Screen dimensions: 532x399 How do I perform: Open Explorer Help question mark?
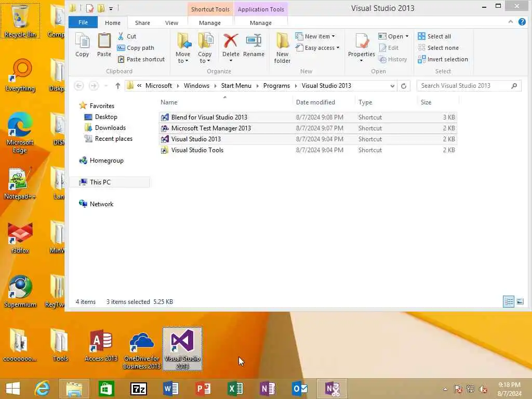pos(522,22)
